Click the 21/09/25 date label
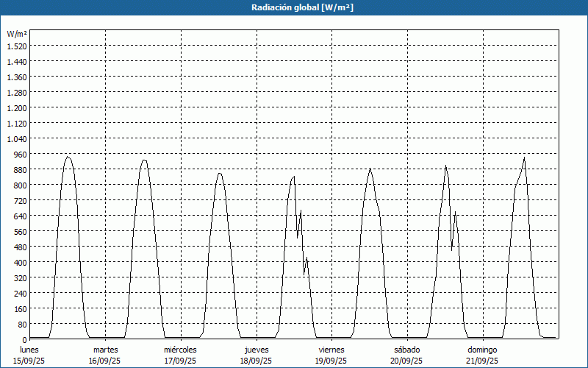Viewport: 588px width, 368px height. (x=482, y=361)
